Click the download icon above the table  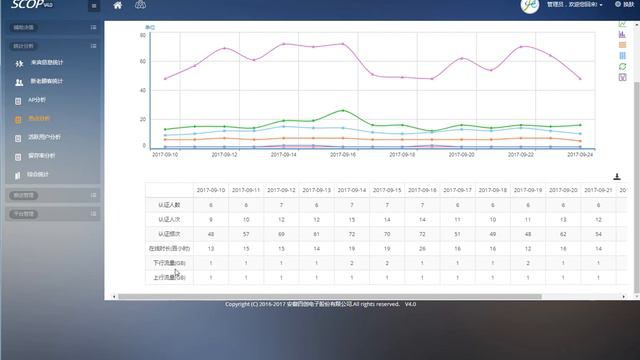[617, 176]
